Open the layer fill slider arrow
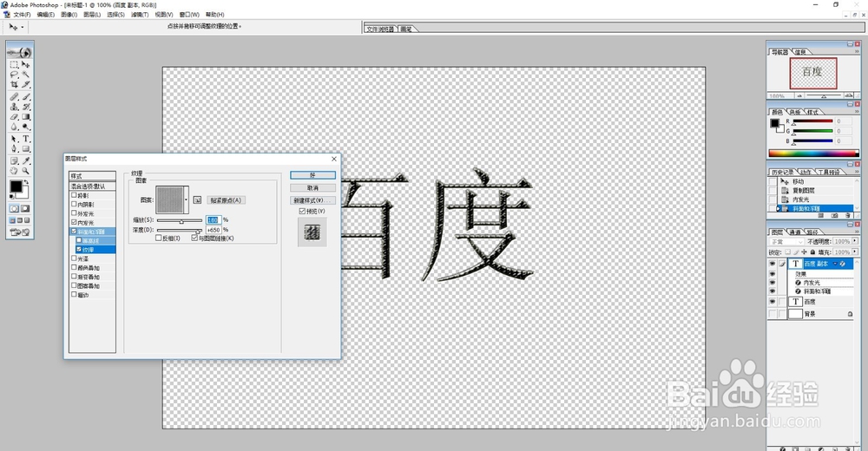The width and height of the screenshot is (868, 451). [855, 252]
